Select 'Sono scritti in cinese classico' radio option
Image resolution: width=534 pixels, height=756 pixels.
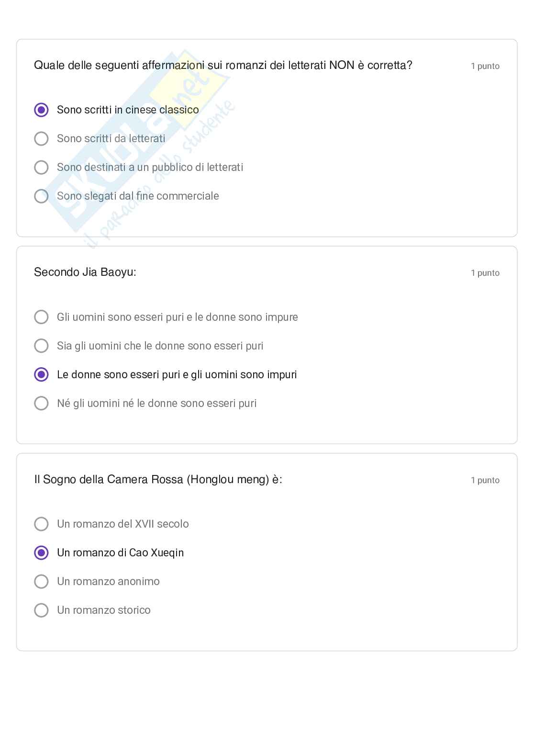coord(42,110)
